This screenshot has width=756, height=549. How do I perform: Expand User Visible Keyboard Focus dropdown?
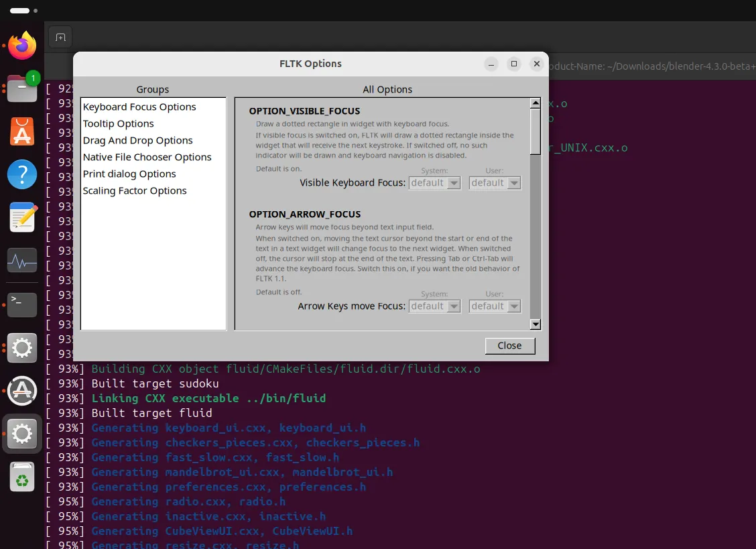[495, 183]
